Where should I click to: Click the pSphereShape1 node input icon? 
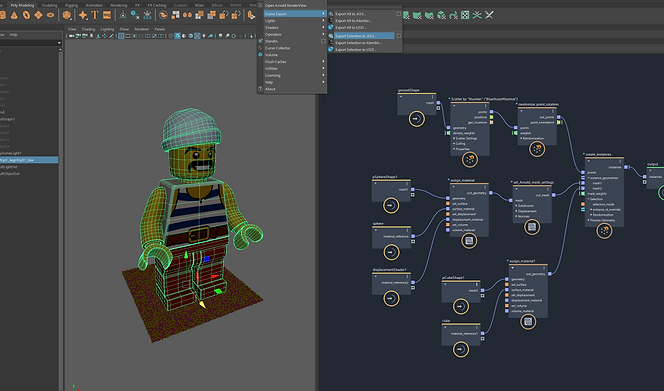click(x=391, y=205)
